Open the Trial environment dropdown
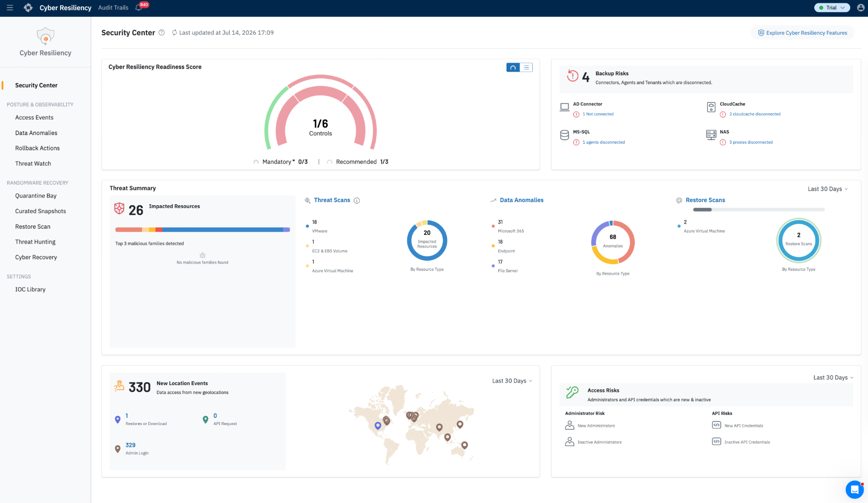The width and height of the screenshot is (868, 503). click(832, 8)
